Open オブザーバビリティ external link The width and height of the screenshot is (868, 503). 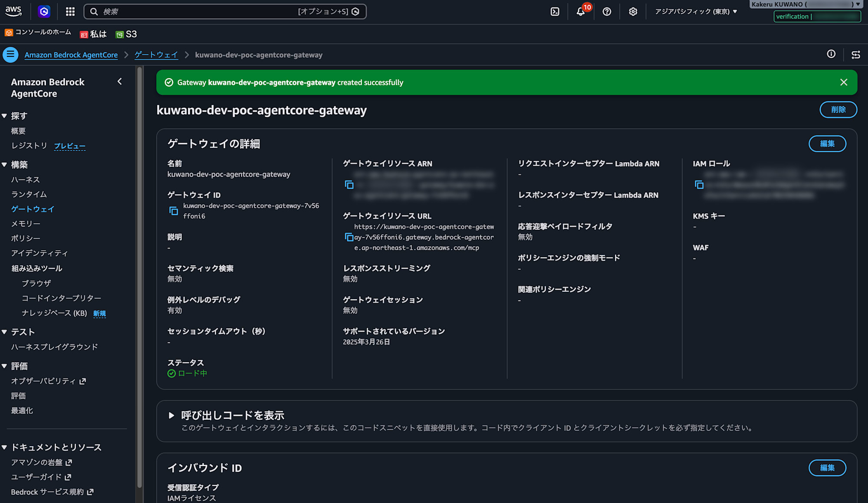click(48, 381)
